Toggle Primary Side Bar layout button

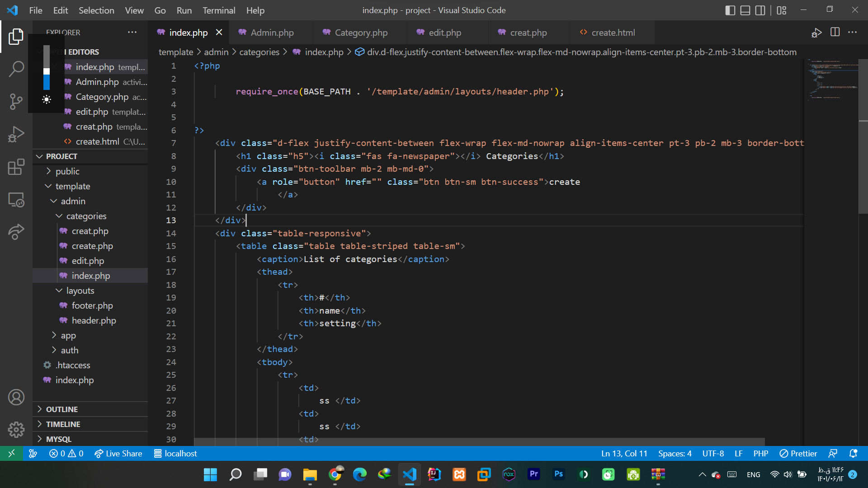(730, 10)
